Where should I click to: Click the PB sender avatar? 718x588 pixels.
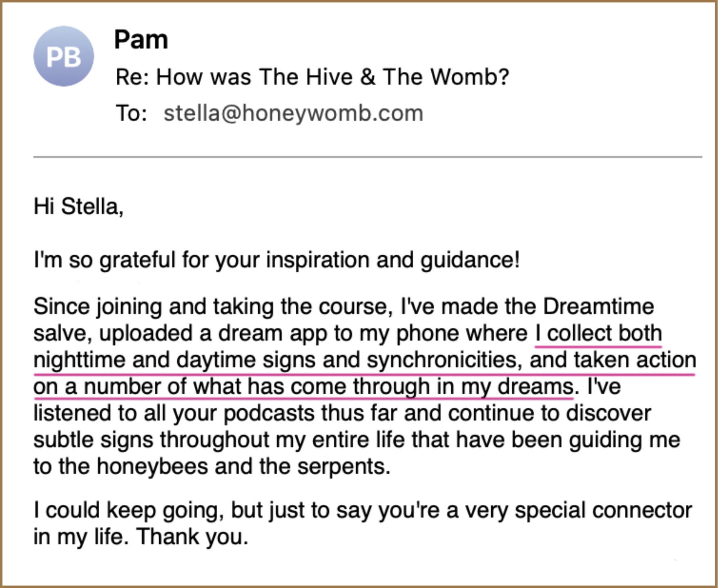(64, 56)
